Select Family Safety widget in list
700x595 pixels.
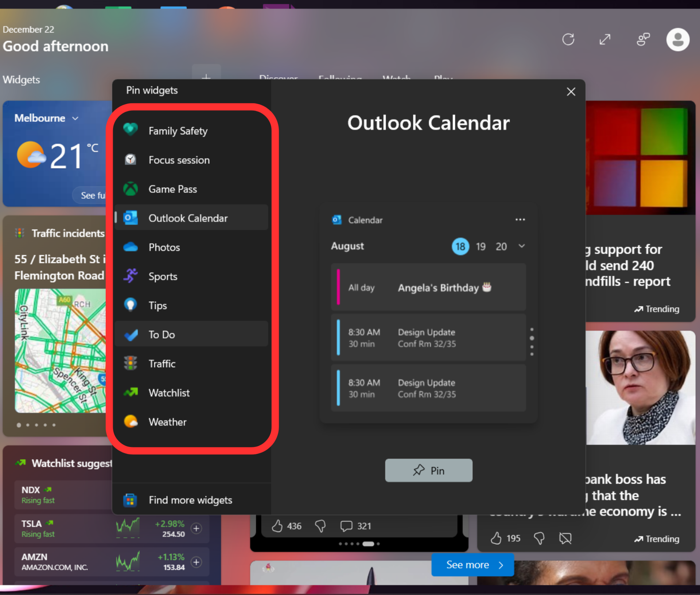click(x=178, y=131)
